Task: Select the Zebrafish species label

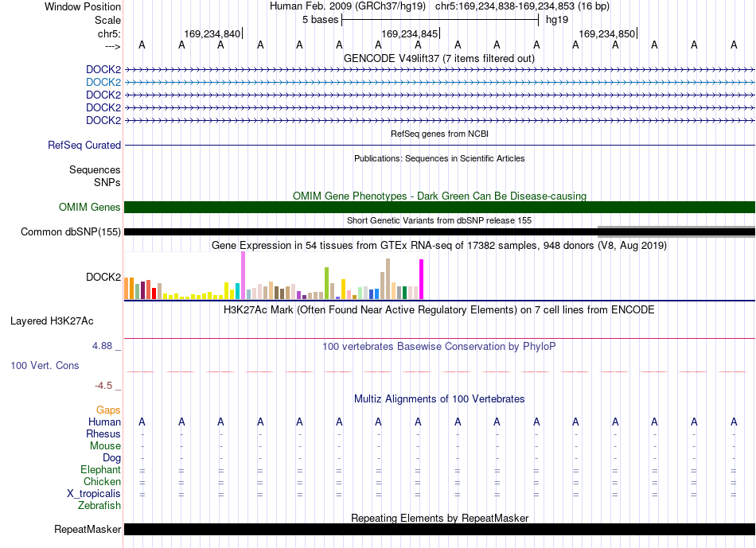Action: (99, 506)
